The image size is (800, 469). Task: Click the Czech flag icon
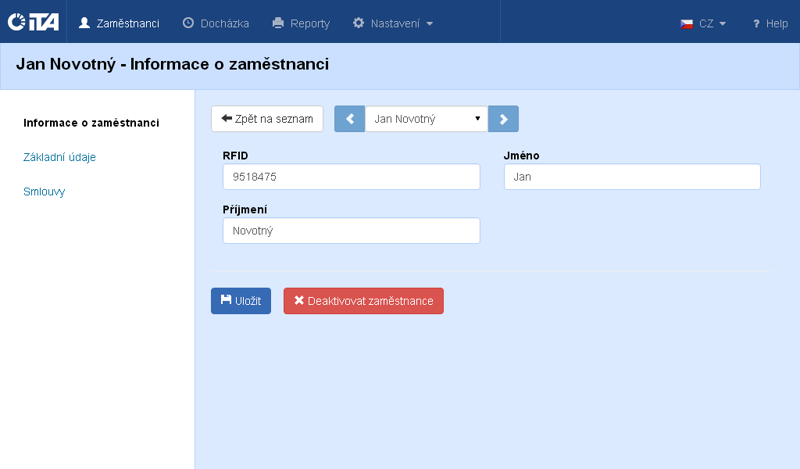687,23
